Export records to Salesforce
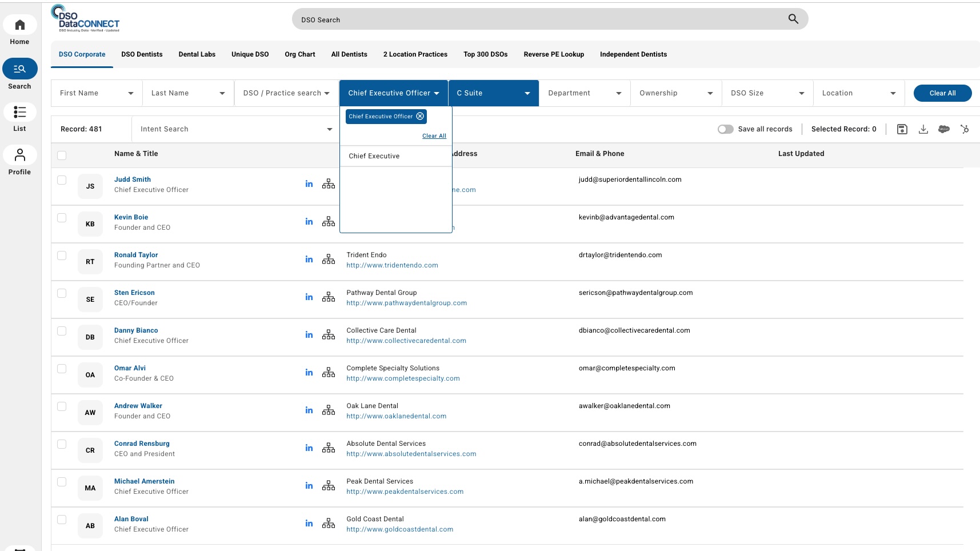Screen dimensions: 980x551 944,129
